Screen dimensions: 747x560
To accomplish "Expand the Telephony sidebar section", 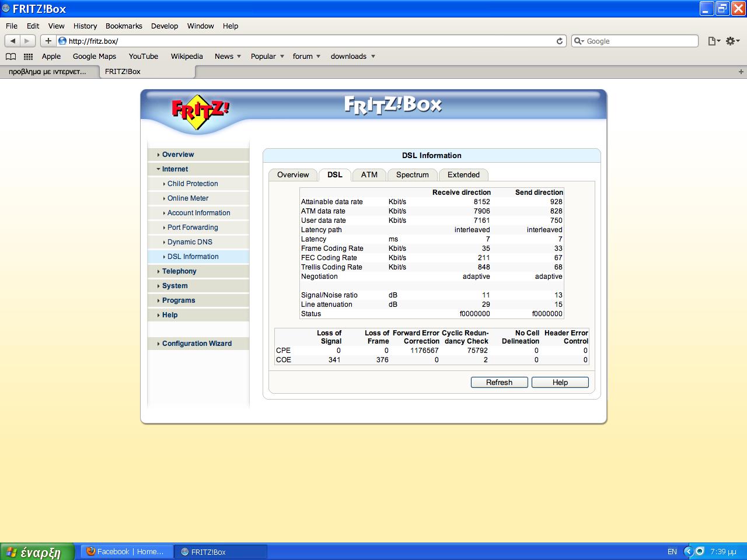I will pyautogui.click(x=198, y=271).
